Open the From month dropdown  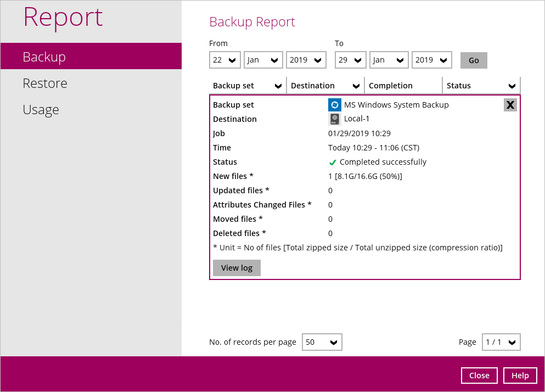point(263,60)
